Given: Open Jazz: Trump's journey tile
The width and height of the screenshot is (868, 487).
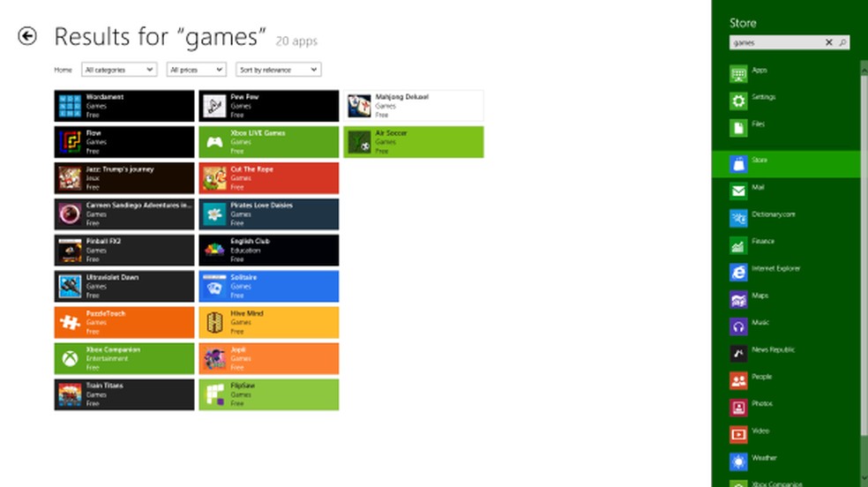Looking at the screenshot, I should click(124, 178).
